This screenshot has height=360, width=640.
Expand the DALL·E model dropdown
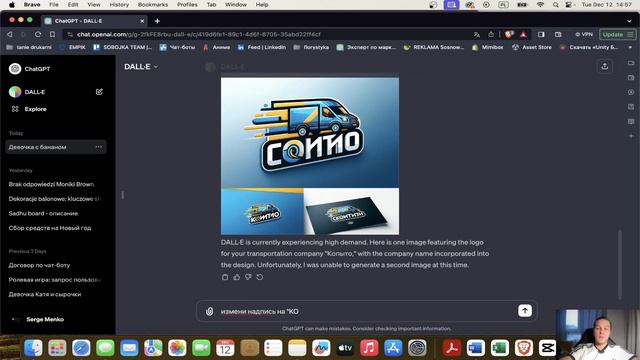pos(141,67)
